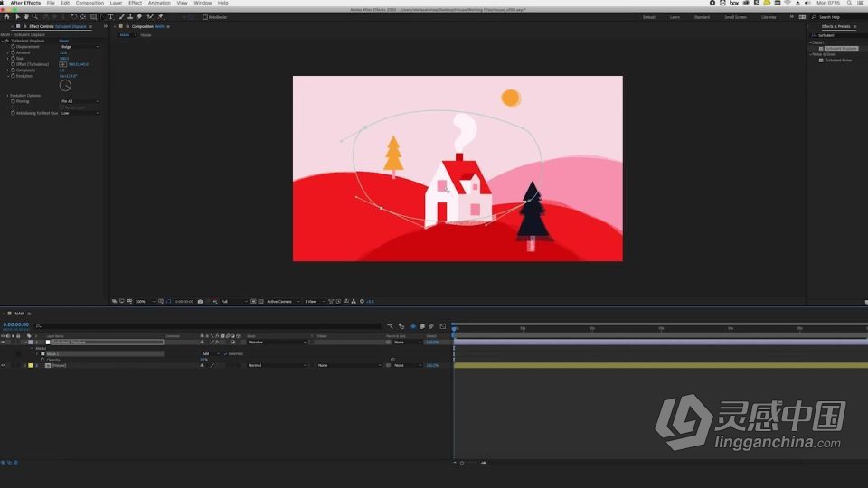Select the Clone Stamp tool
The height and width of the screenshot is (488, 868).
(x=130, y=17)
